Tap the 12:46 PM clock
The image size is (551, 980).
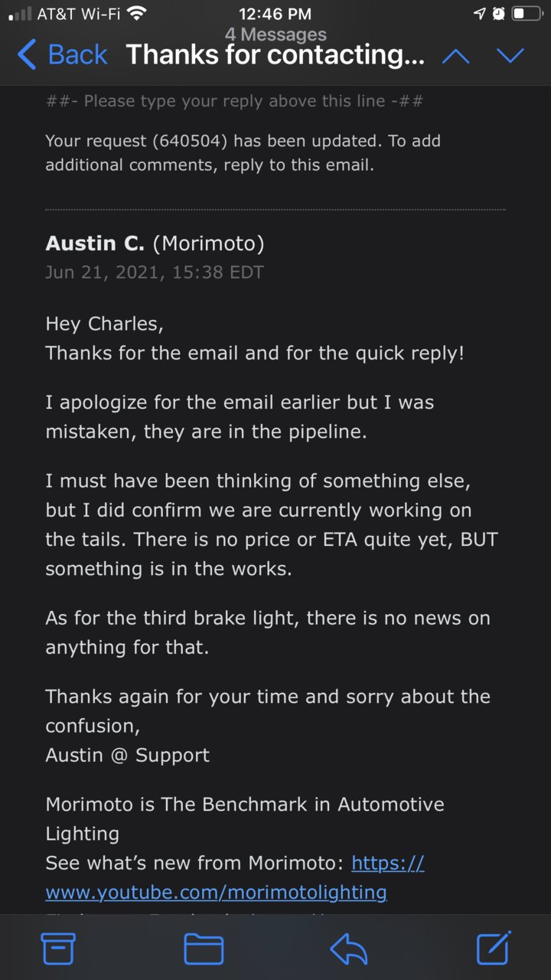[275, 14]
